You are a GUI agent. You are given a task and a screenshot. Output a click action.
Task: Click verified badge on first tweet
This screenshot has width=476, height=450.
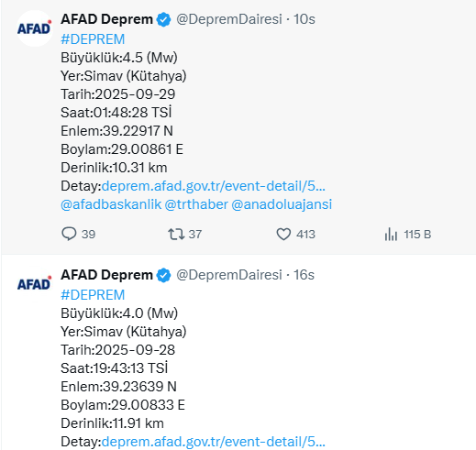[164, 19]
